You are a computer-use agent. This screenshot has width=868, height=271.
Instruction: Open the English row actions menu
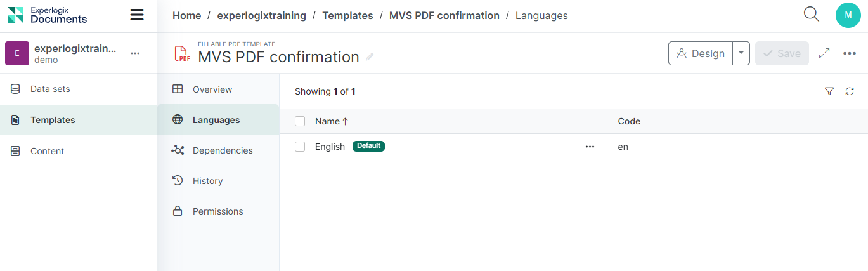tap(590, 147)
